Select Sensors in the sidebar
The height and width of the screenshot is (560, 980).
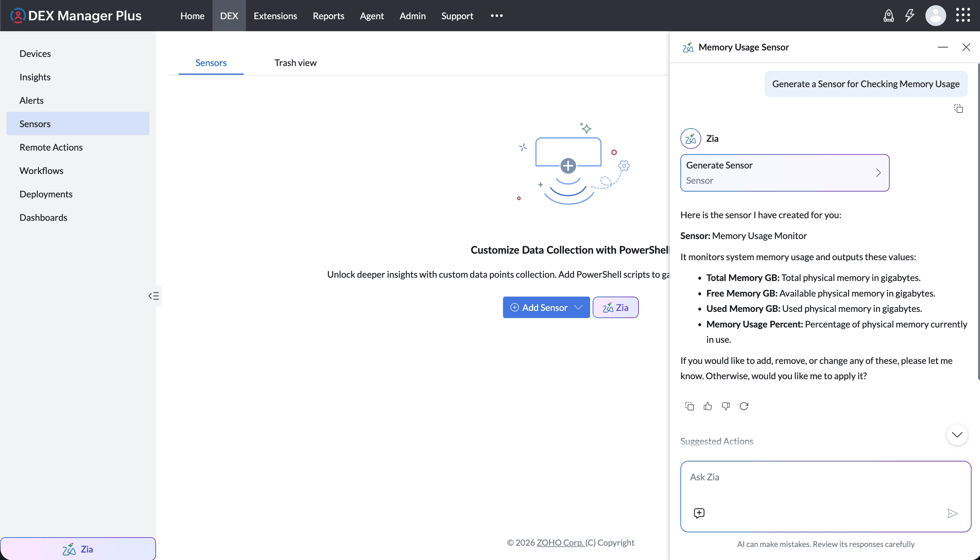click(x=78, y=124)
